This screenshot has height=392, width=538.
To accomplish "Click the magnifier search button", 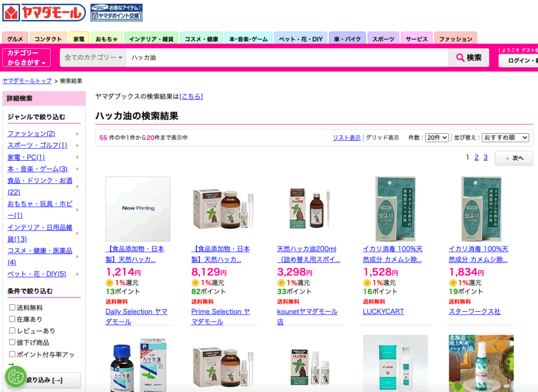I will [x=469, y=58].
